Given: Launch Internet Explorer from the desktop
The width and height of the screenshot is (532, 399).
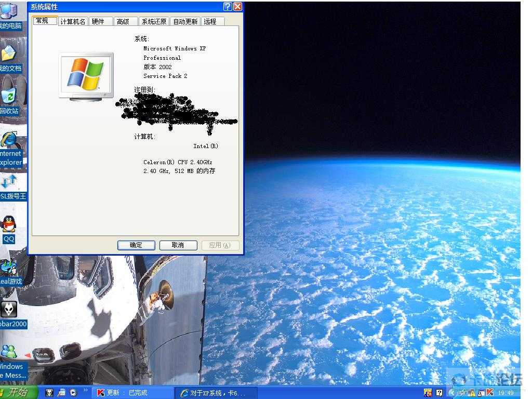Looking at the screenshot, I should pos(10,148).
